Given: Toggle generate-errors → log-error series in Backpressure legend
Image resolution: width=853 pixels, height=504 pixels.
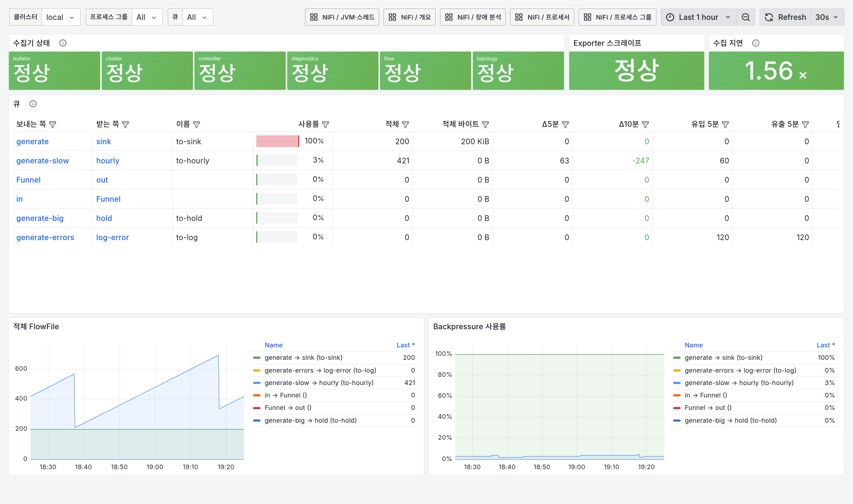Looking at the screenshot, I should (740, 370).
